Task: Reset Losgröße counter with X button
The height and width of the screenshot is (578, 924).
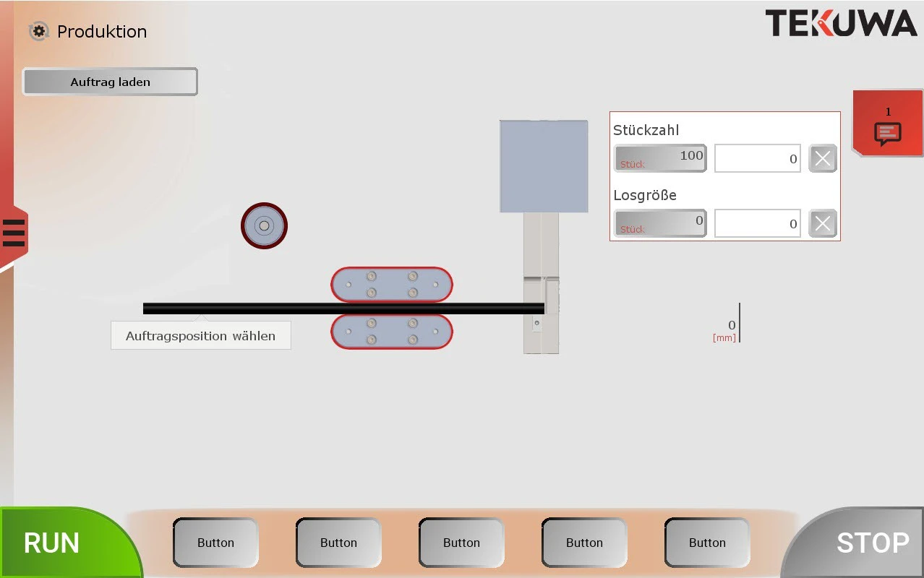Action: pos(822,223)
